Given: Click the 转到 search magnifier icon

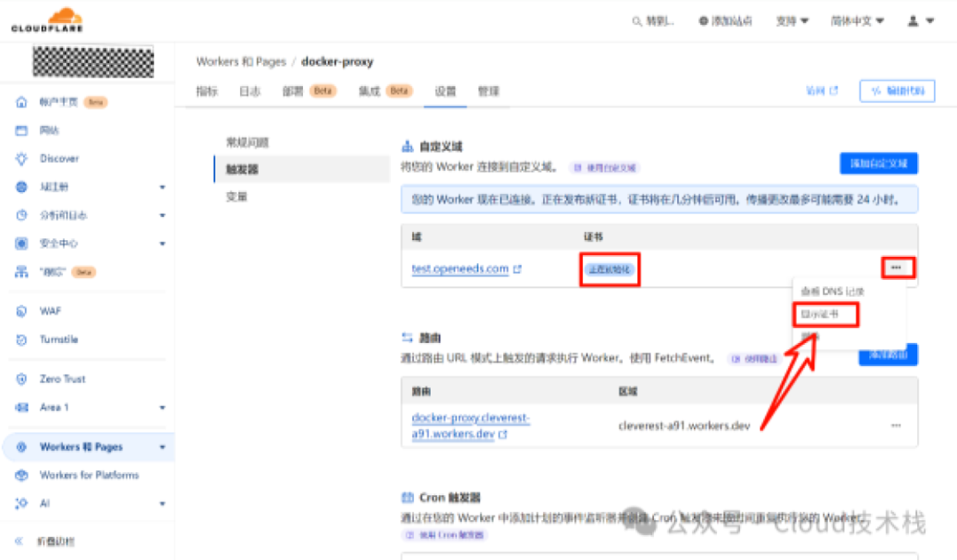Looking at the screenshot, I should 636,21.
